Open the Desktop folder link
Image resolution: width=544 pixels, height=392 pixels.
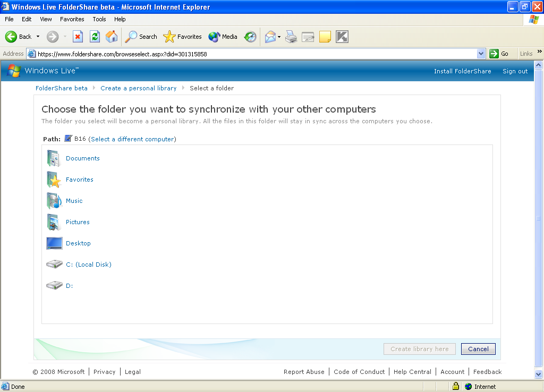[x=78, y=243]
